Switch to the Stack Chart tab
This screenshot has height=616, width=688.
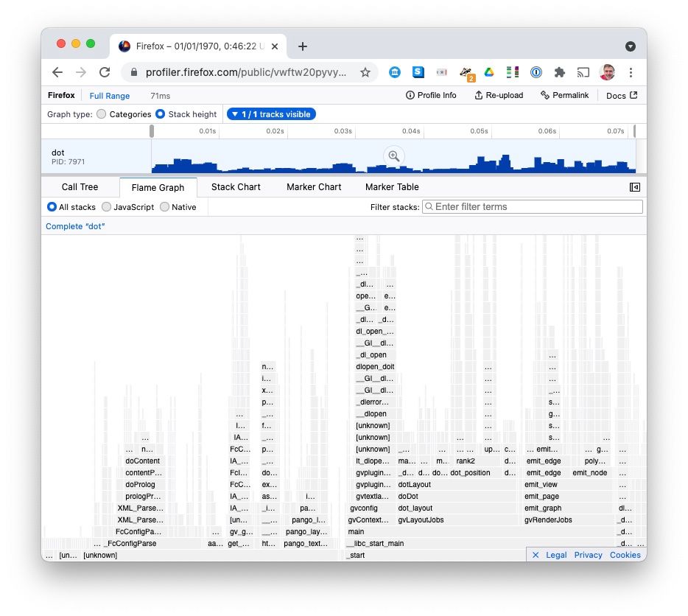tap(236, 187)
